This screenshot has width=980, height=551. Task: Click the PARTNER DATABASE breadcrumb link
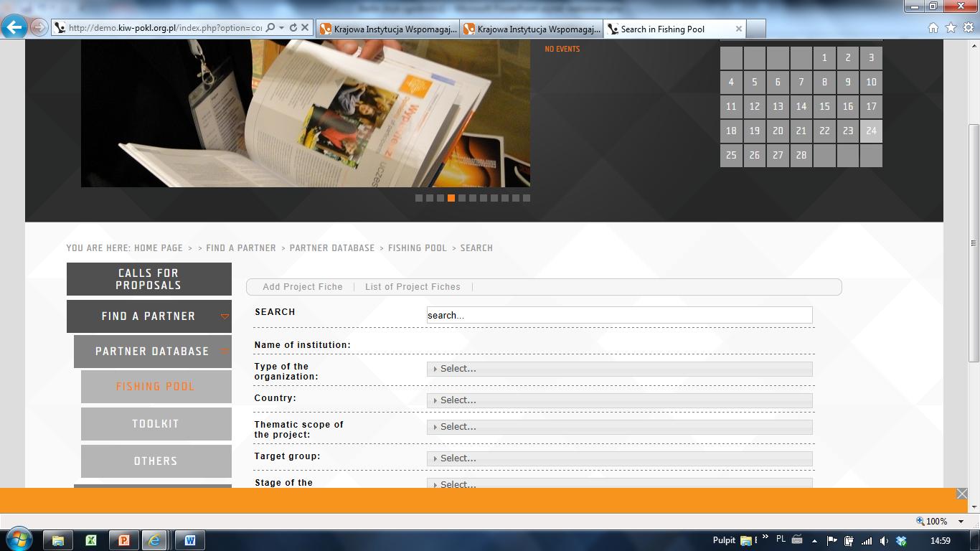point(332,248)
